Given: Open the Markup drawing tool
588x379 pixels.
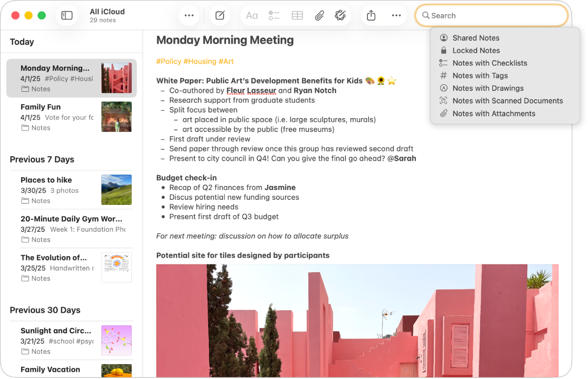Looking at the screenshot, I should tap(341, 15).
